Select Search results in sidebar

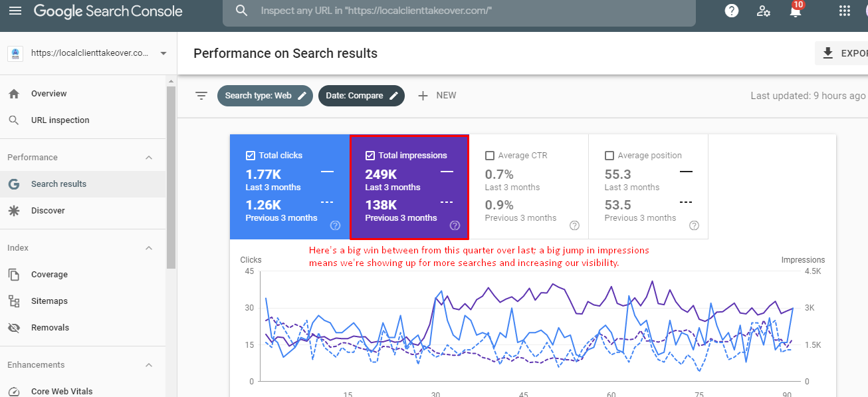pos(83,184)
